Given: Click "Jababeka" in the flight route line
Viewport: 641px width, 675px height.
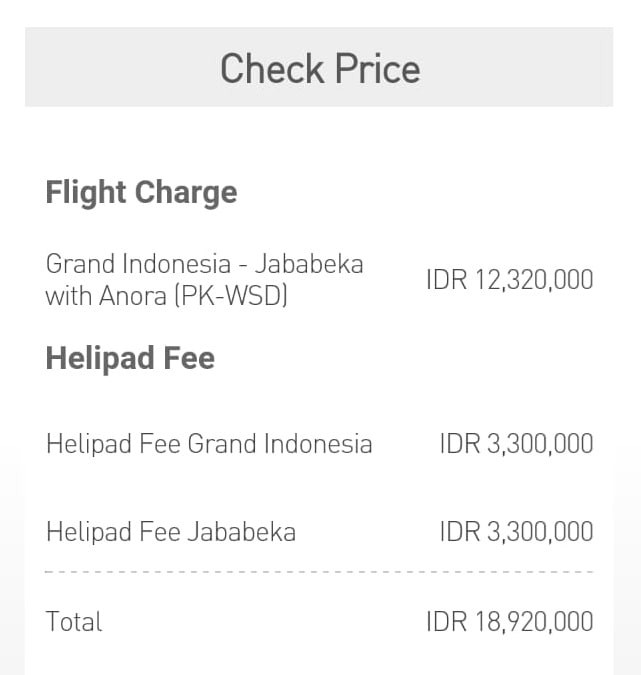Looking at the screenshot, I should coord(308,264).
